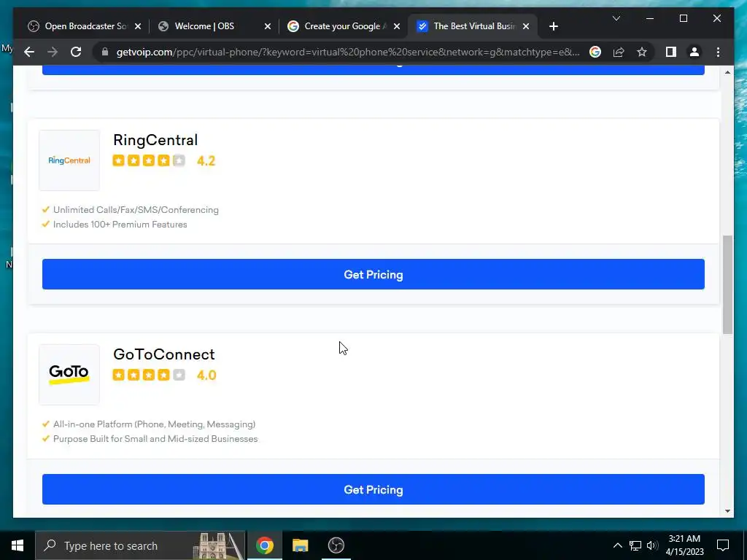Viewport: 747px width, 560px height.
Task: Close the Open Broadcaster Software tab
Action: pos(138,26)
